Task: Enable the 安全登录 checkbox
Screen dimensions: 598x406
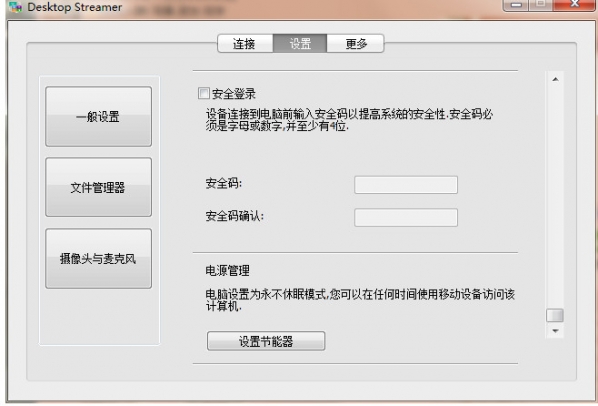Action: pos(204,93)
